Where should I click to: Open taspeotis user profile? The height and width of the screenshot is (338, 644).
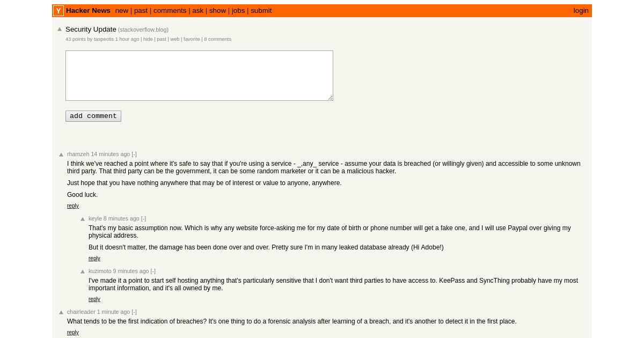(x=104, y=39)
